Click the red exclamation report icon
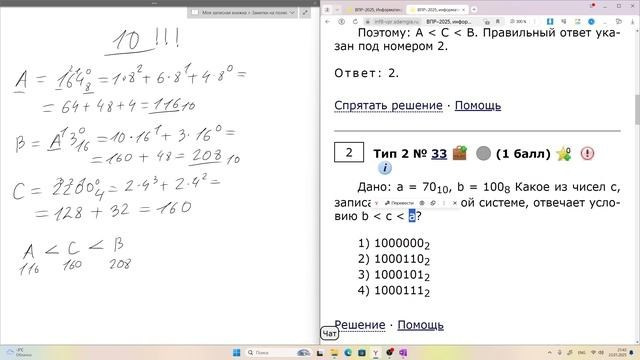 tap(587, 154)
